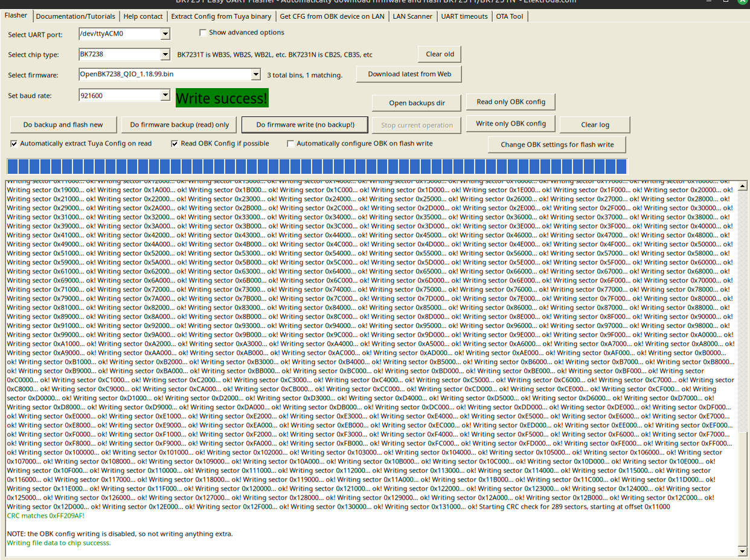
Task: Open the UART timeouts tab
Action: coord(464,16)
